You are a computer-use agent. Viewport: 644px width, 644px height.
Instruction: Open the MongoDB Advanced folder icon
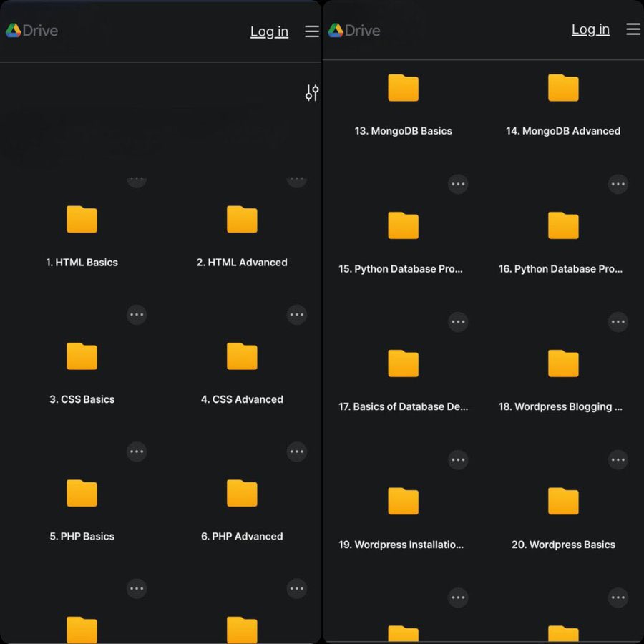pyautogui.click(x=563, y=88)
